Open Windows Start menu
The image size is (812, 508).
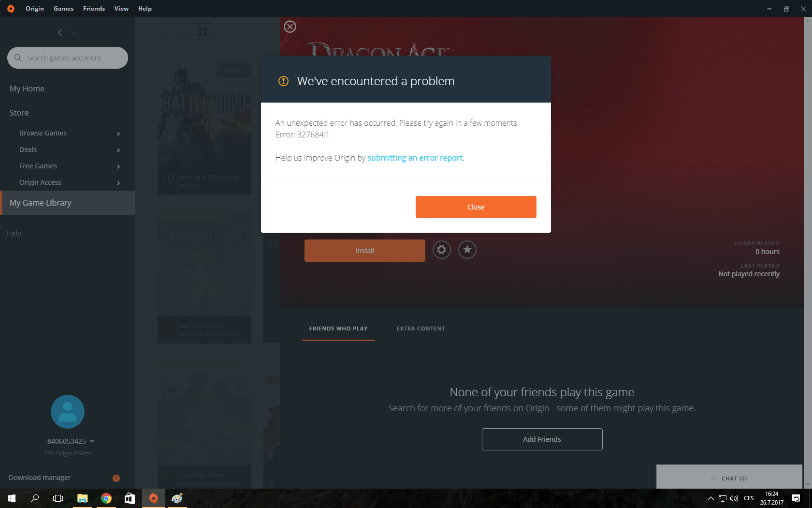(x=12, y=498)
